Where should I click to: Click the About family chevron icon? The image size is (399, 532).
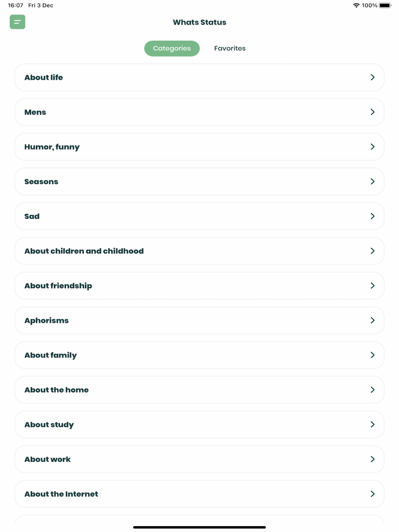click(372, 355)
